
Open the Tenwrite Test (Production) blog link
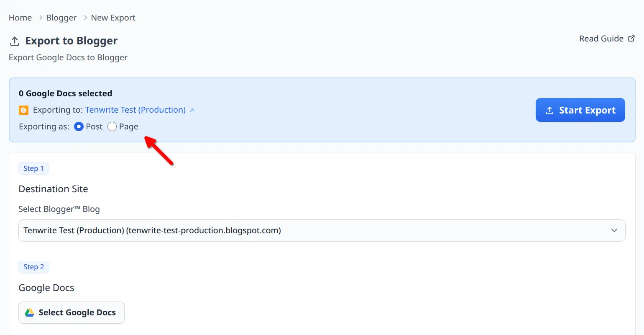point(135,110)
